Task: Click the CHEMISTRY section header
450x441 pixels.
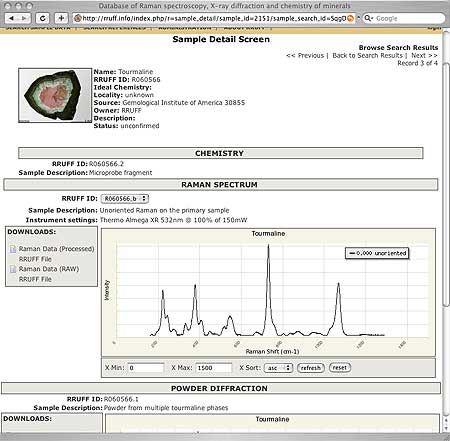Action: coord(221,153)
